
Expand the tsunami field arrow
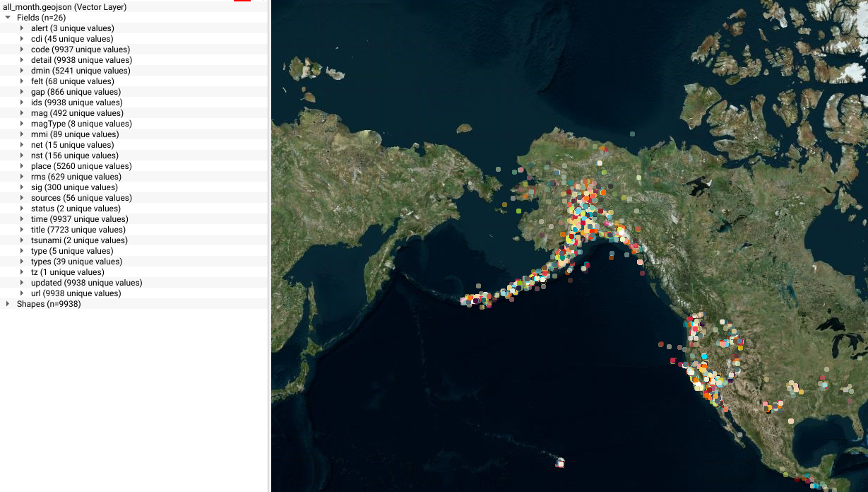pos(22,240)
